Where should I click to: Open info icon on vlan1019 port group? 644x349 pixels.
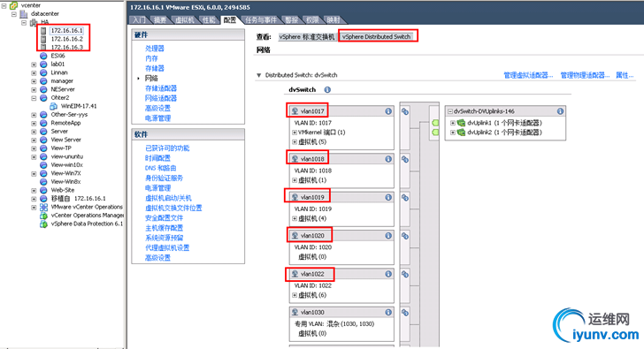(388, 197)
